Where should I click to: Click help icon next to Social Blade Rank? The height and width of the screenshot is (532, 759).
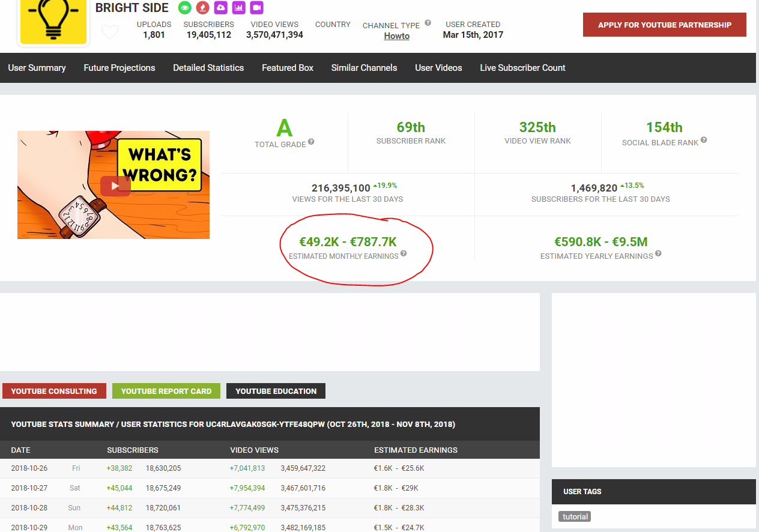click(x=704, y=141)
